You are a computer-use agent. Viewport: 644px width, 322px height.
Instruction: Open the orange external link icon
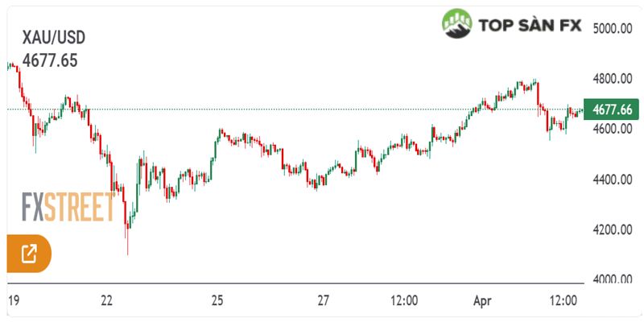(x=28, y=254)
